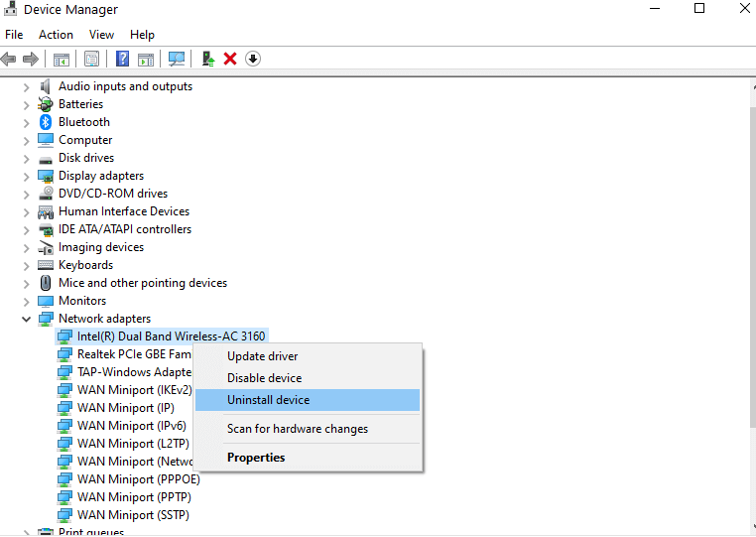Screen dimensions: 756x537
Task: Open Properties from the context menu
Action: [x=308, y=458]
